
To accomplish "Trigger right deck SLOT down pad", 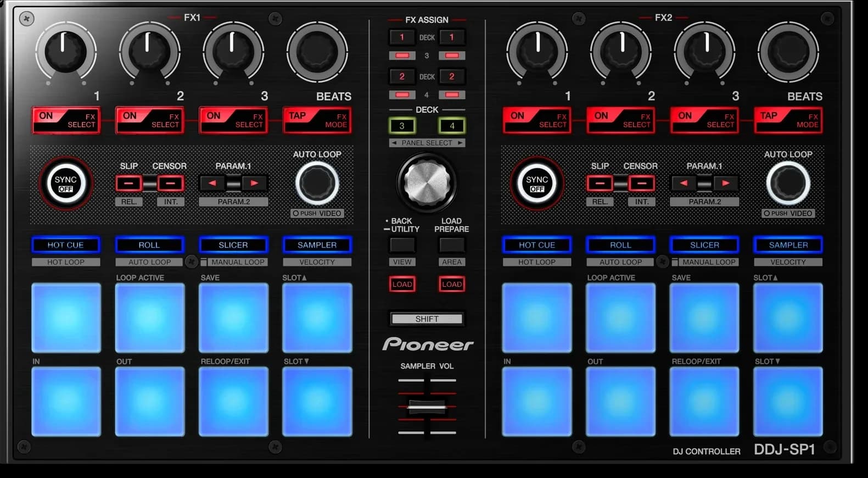I will (788, 402).
